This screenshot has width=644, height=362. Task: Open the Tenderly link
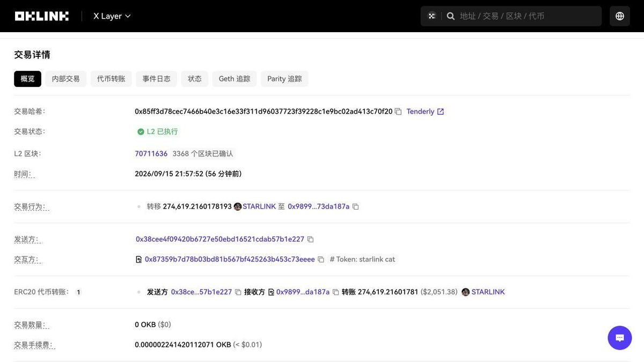420,112
